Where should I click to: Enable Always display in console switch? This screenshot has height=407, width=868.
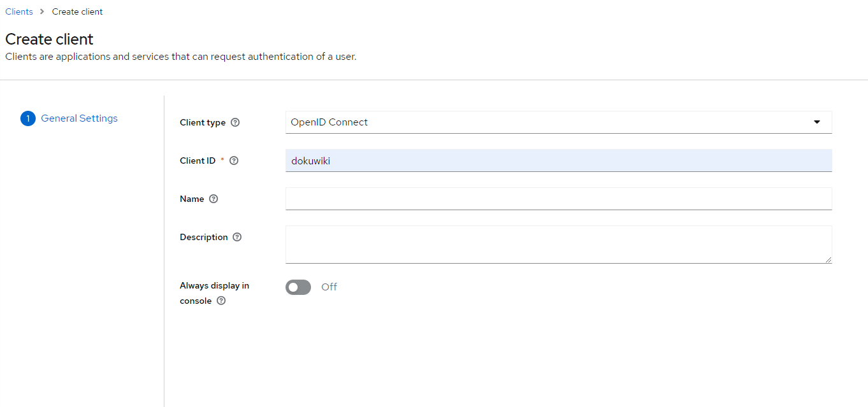(x=298, y=287)
